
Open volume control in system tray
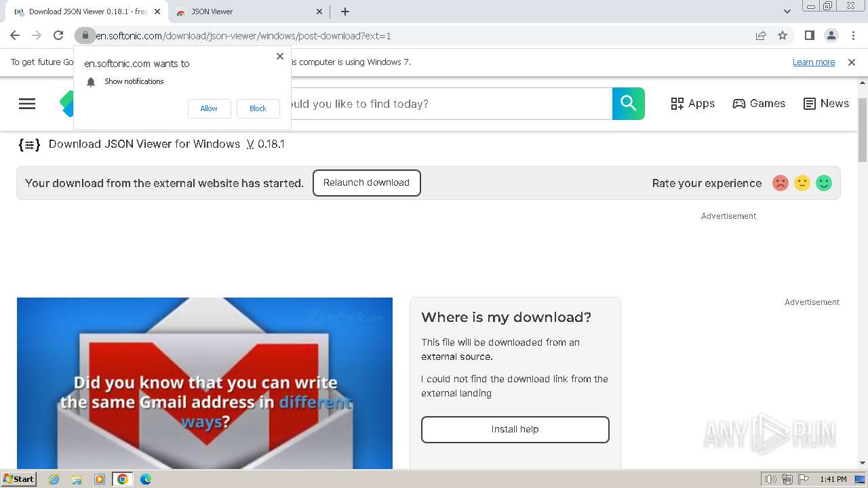coord(770,479)
